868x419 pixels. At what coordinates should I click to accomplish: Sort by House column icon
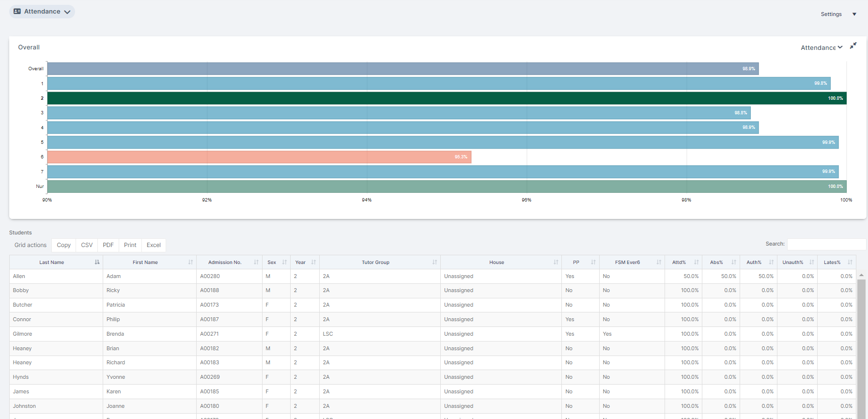[556, 262]
